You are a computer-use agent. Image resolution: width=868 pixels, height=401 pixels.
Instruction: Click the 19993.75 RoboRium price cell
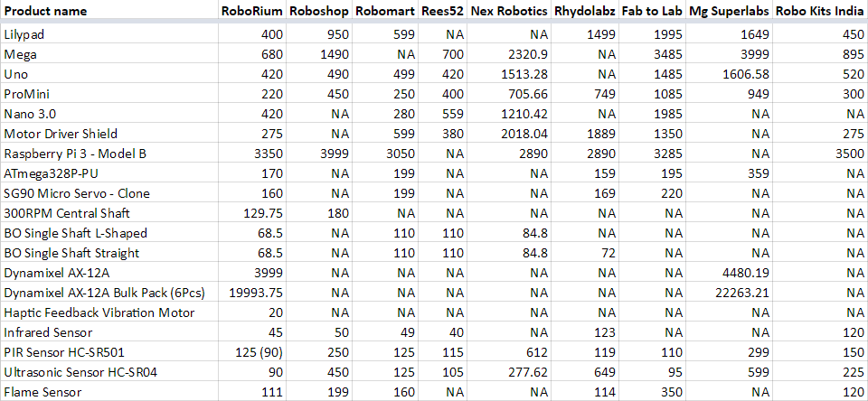252,294
